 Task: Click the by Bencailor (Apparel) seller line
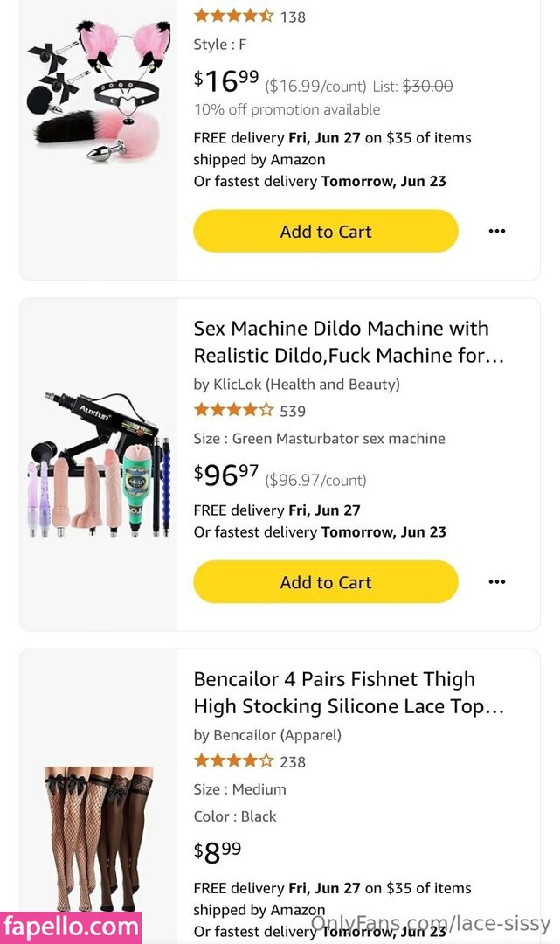[267, 735]
